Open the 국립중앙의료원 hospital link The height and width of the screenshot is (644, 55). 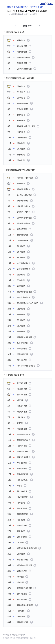click(x=23, y=480)
